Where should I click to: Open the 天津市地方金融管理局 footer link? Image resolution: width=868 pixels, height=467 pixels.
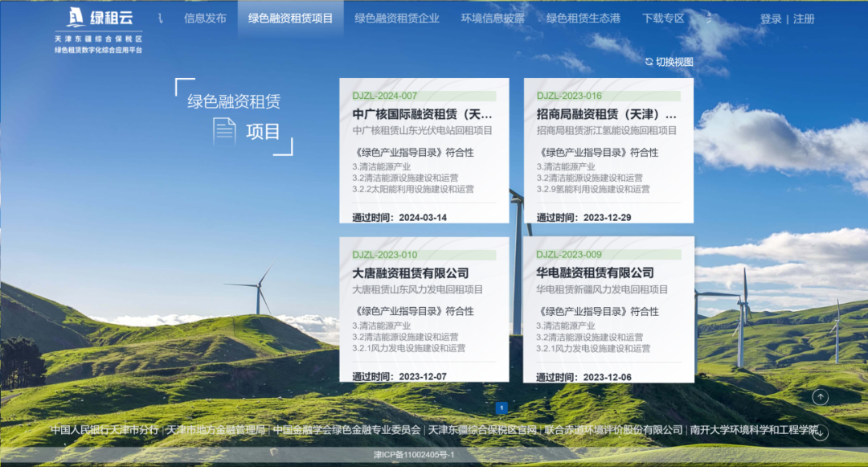216,430
